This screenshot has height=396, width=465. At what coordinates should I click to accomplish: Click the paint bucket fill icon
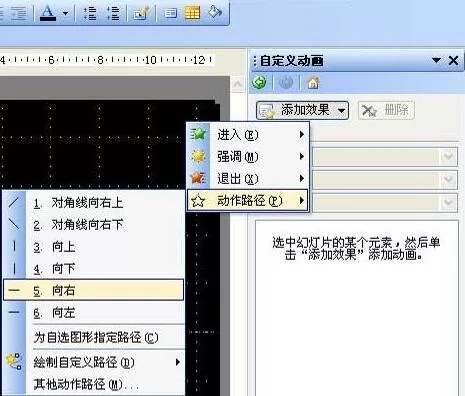215,12
